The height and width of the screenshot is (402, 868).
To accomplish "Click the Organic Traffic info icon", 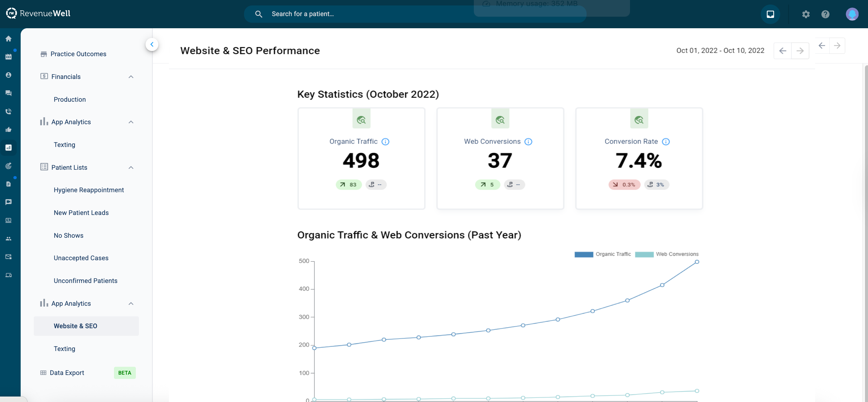I will pos(385,142).
